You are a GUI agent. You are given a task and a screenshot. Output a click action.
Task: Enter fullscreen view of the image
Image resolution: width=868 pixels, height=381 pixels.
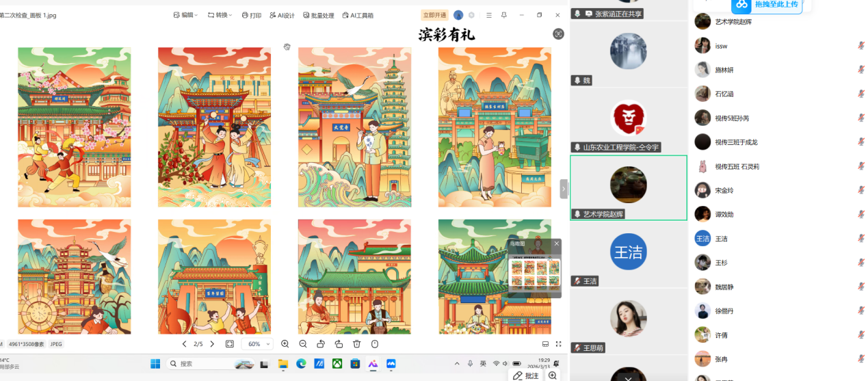pyautogui.click(x=559, y=344)
